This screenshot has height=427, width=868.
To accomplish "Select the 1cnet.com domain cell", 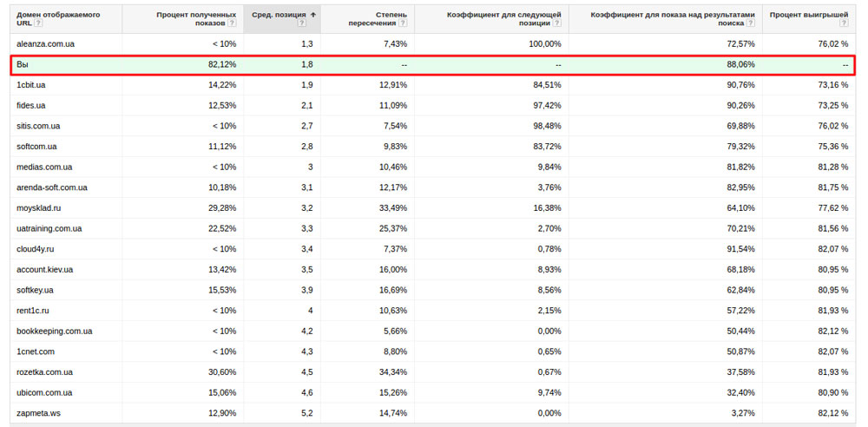I will pos(36,351).
